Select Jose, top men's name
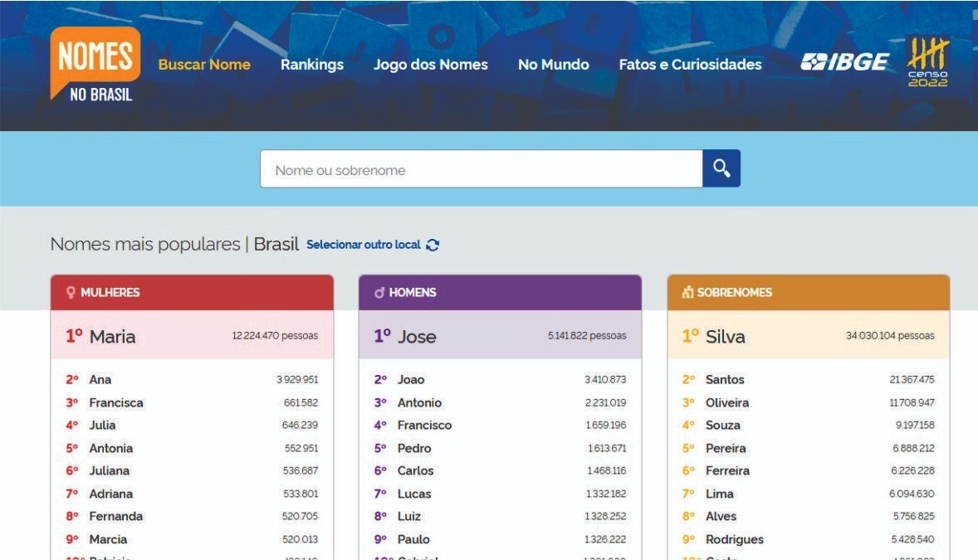 (417, 336)
